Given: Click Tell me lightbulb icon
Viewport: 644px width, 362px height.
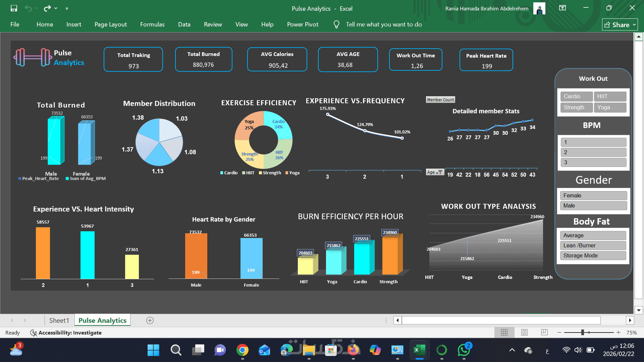Looking at the screenshot, I should pos(336,24).
